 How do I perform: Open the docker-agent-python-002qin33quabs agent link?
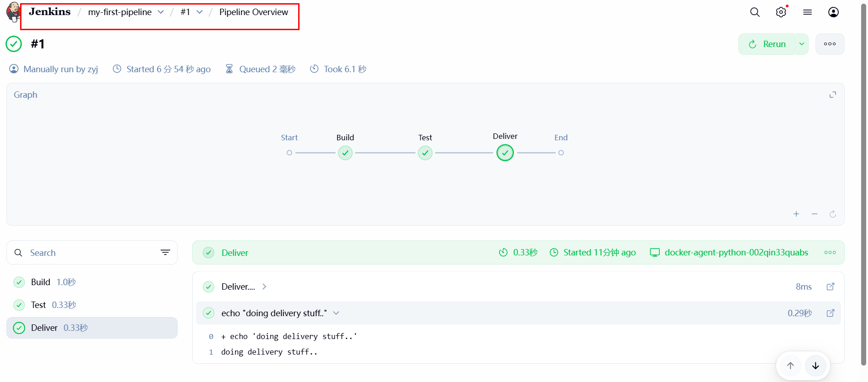point(736,253)
